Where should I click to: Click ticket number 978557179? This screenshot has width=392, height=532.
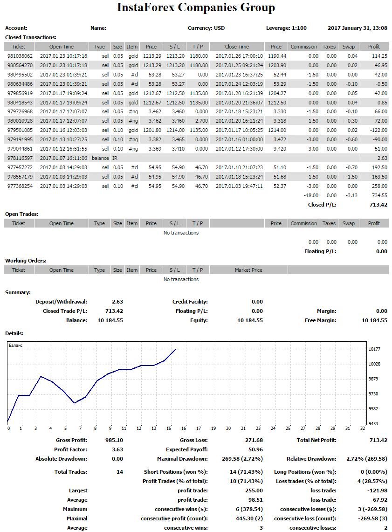[20, 177]
